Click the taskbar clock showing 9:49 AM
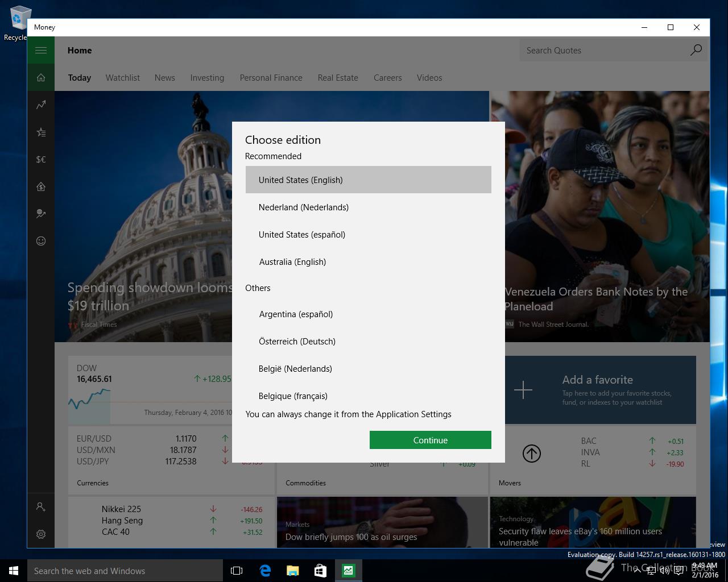 click(705, 571)
